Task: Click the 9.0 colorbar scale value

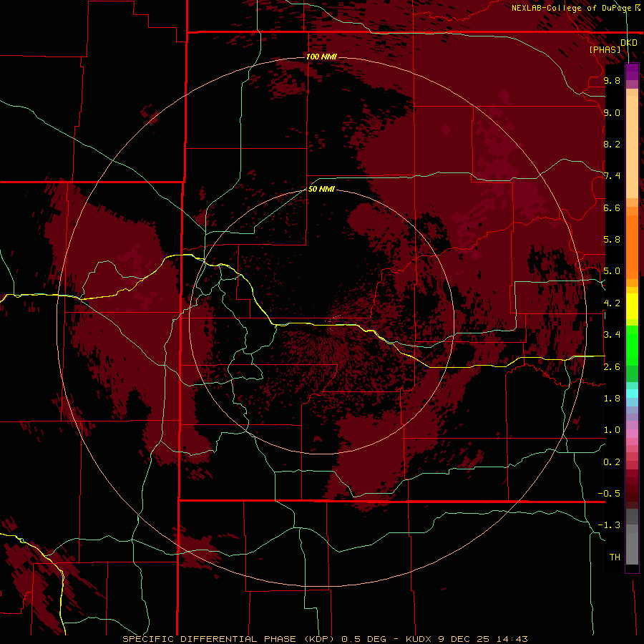Action: (x=612, y=112)
